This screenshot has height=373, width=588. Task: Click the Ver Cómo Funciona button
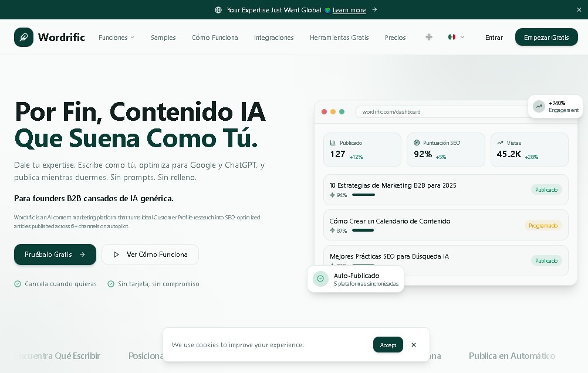point(150,255)
